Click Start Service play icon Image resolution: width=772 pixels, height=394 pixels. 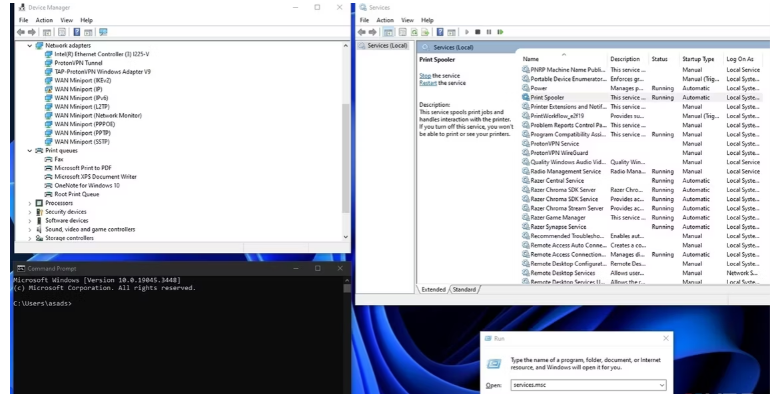pyautogui.click(x=467, y=32)
